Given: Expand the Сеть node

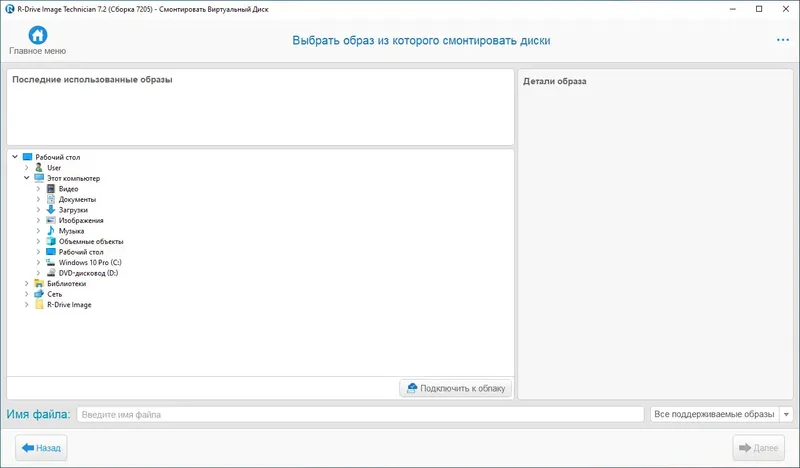Looking at the screenshot, I should (27, 294).
